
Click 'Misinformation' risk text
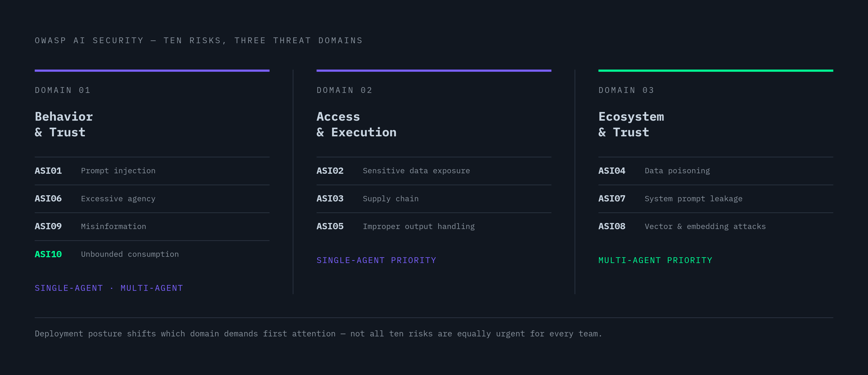point(114,226)
